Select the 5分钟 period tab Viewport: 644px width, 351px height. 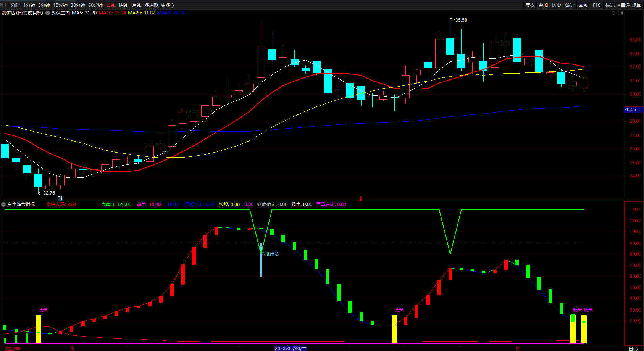tap(44, 5)
